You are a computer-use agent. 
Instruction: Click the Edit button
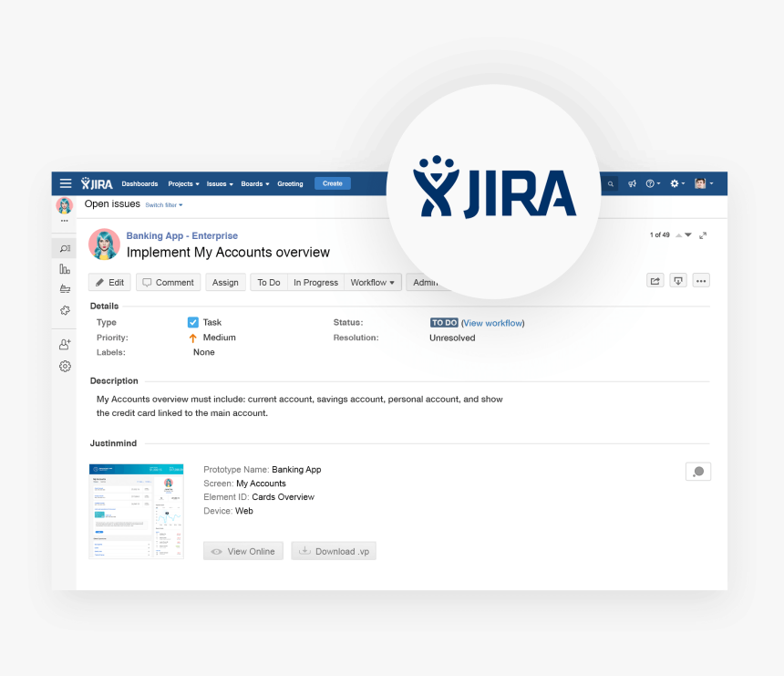tap(109, 282)
